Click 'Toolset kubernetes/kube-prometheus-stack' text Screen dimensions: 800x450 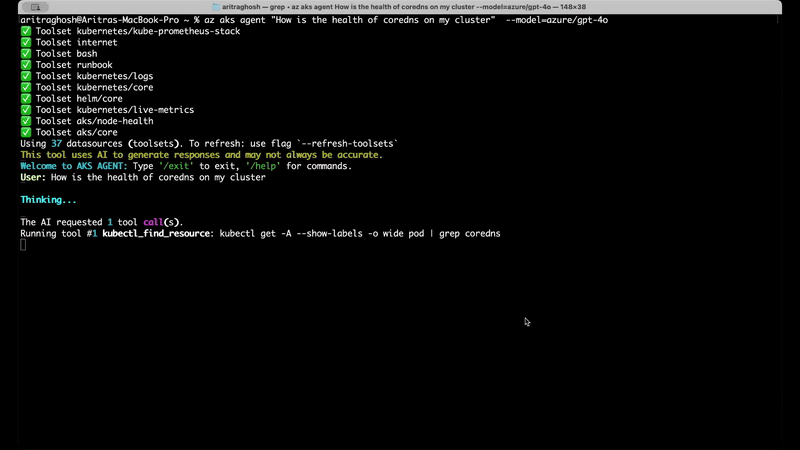click(138, 31)
